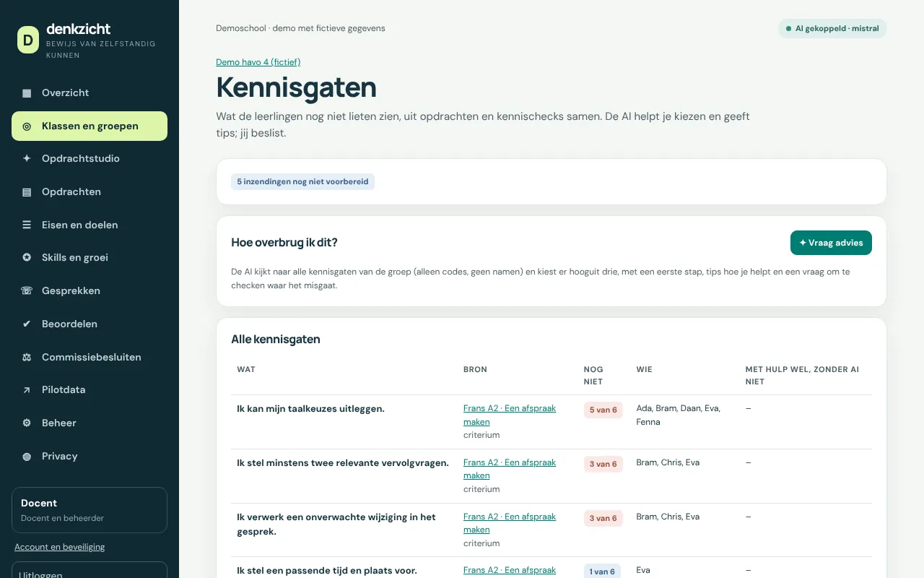The image size is (924, 578).
Task: Click 'Ik stel een passende tijd en plaats voor.'
Action: 326,571
